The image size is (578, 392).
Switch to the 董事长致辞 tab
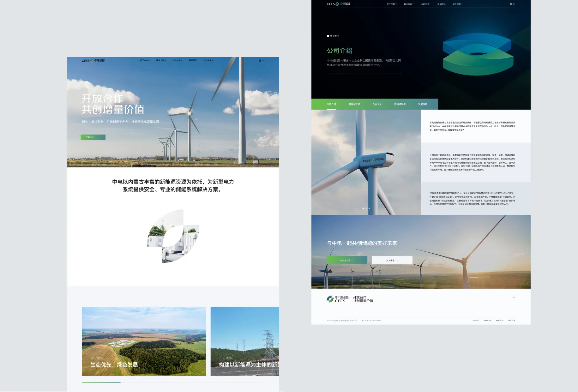click(x=354, y=104)
